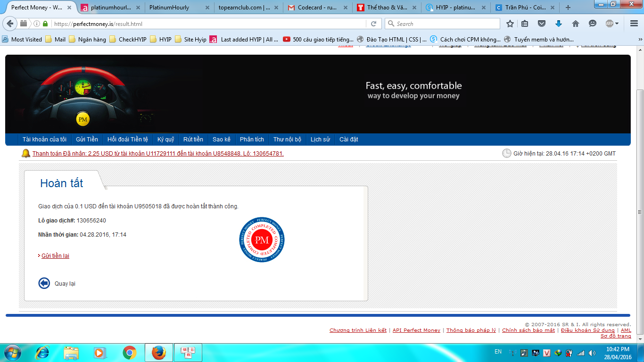This screenshot has height=362, width=644.
Task: Open the Thư nội bộ menu item
Action: [x=287, y=140]
